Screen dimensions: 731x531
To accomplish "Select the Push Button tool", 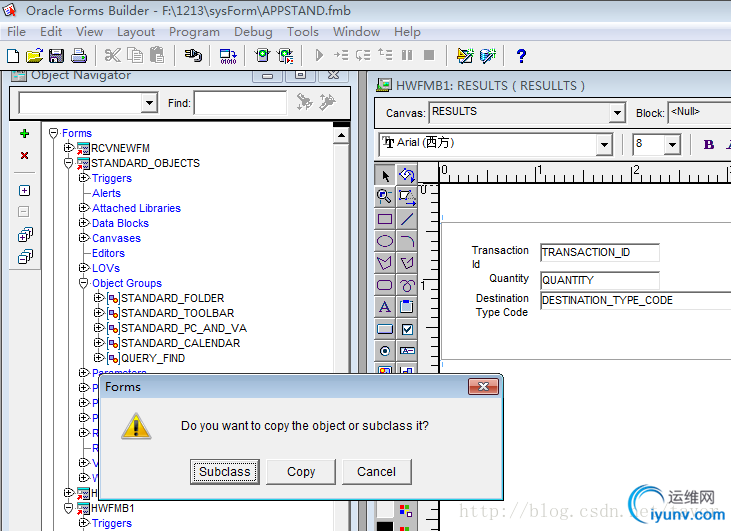I will (385, 329).
